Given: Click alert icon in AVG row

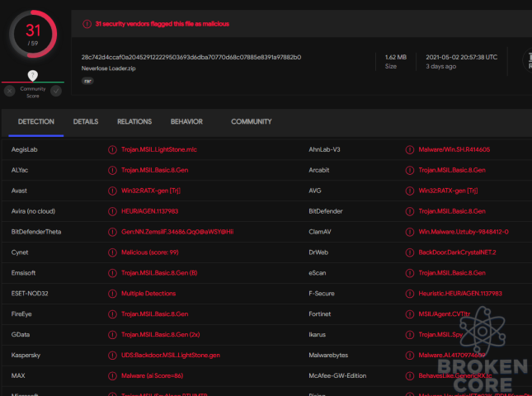Looking at the screenshot, I should [410, 191].
